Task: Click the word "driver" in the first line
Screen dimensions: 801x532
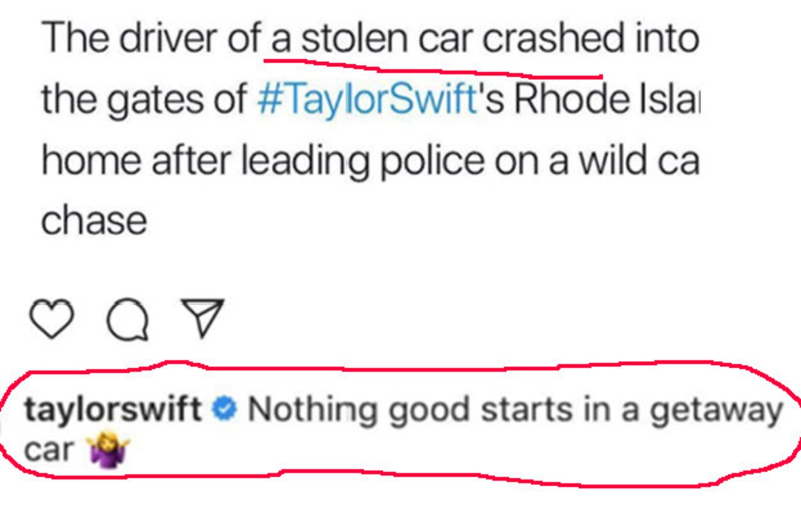Action: [169, 40]
